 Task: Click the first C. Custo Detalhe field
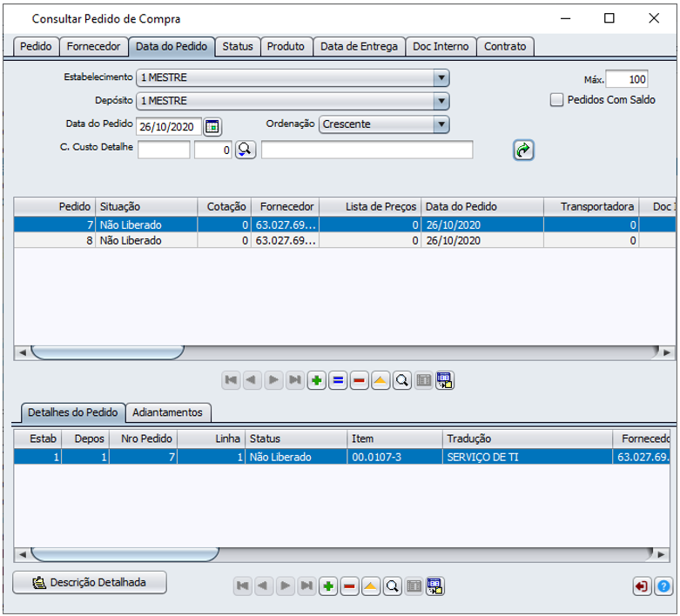(x=164, y=150)
